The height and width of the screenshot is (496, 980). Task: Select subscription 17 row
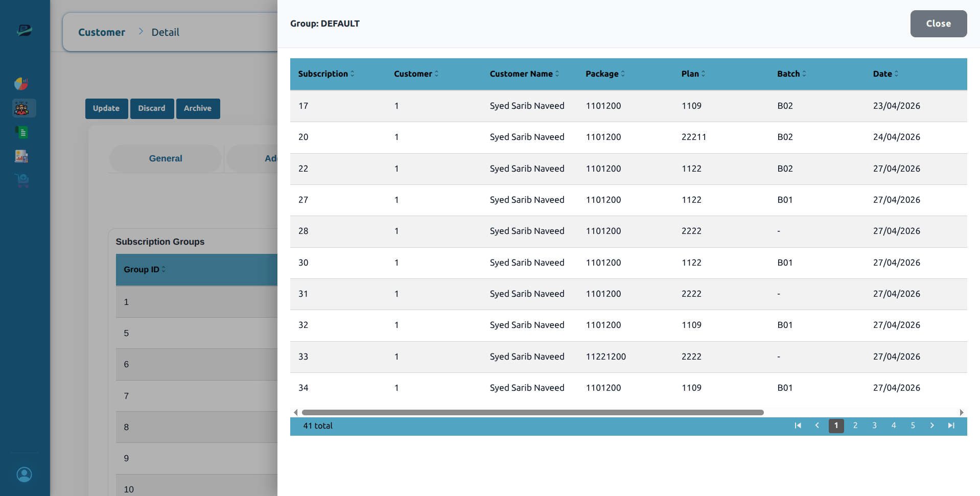tap(628, 106)
